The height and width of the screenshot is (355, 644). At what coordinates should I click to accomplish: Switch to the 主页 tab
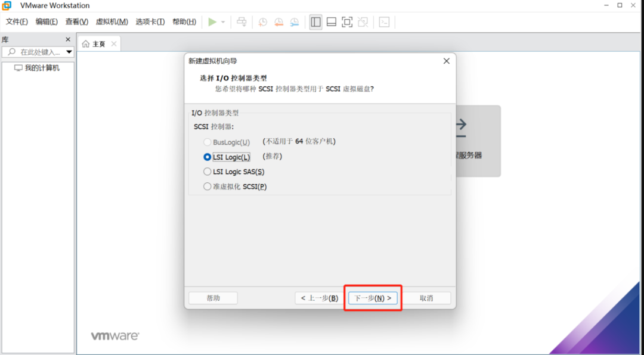click(x=98, y=44)
